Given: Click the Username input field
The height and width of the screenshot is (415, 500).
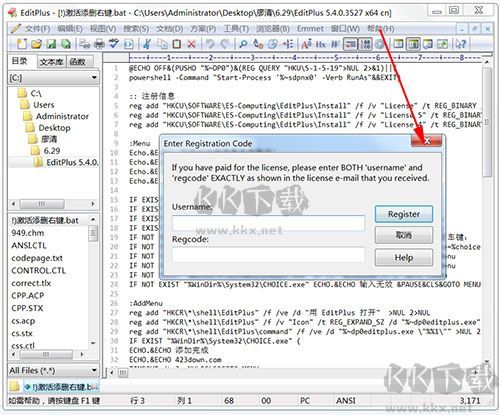Looking at the screenshot, I should pos(268,223).
